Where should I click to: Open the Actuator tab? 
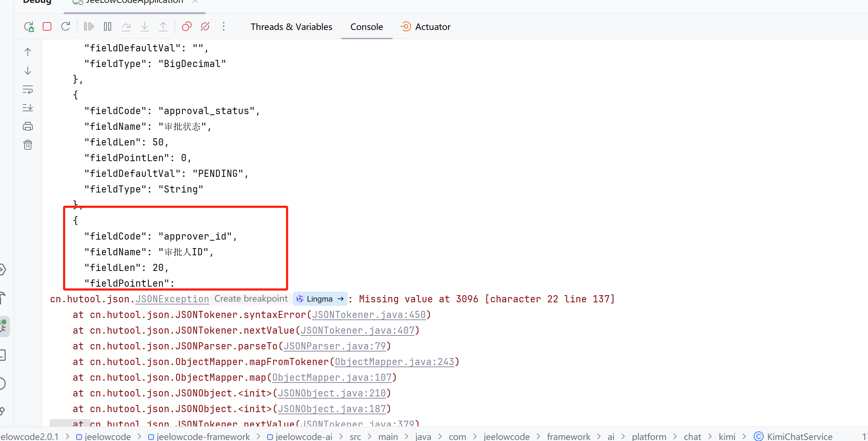(426, 27)
